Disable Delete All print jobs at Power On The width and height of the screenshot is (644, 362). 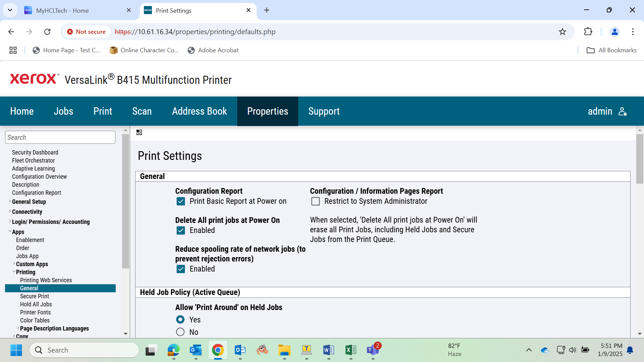181,230
